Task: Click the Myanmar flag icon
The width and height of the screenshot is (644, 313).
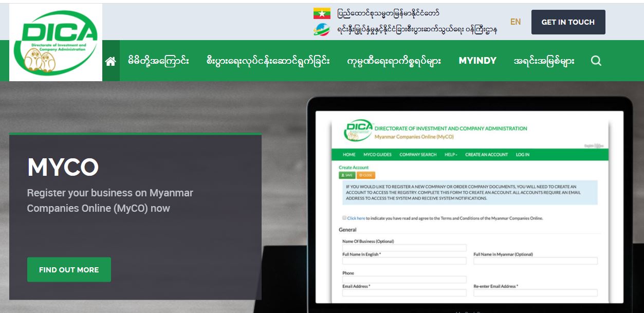Action: 322,13
